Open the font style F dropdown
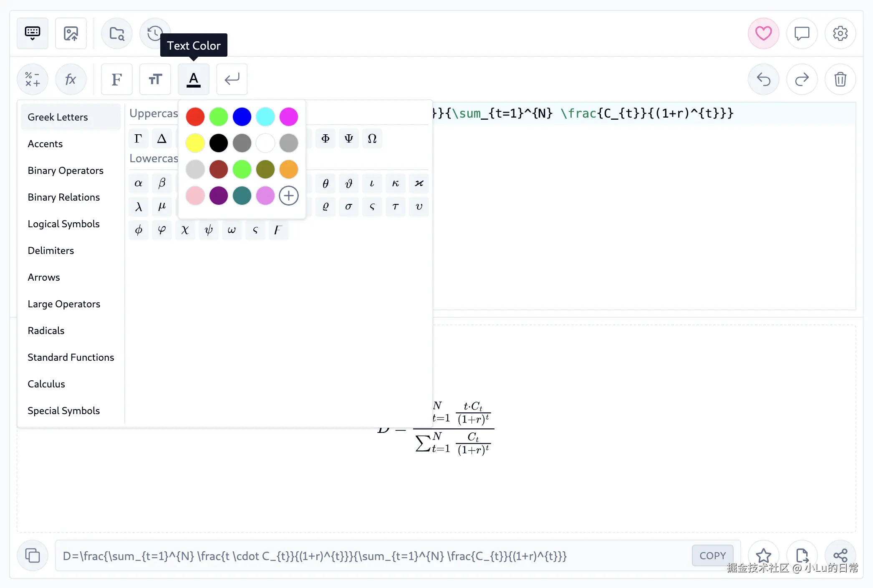Screen dimensions: 873x588 pos(117,79)
